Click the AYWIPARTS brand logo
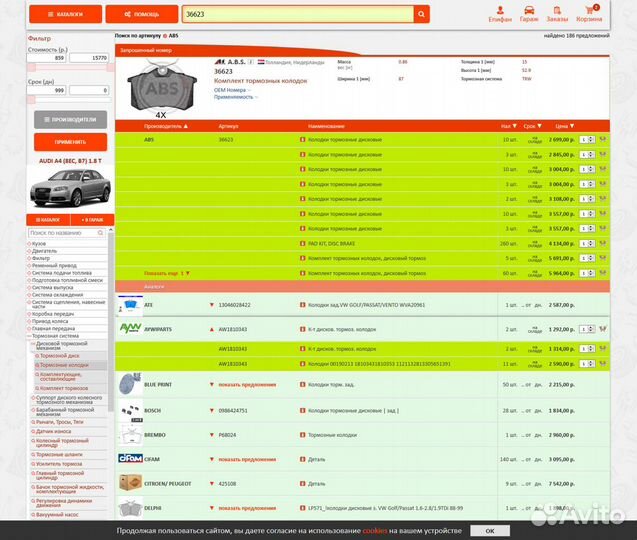The height and width of the screenshot is (540, 637). click(130, 328)
